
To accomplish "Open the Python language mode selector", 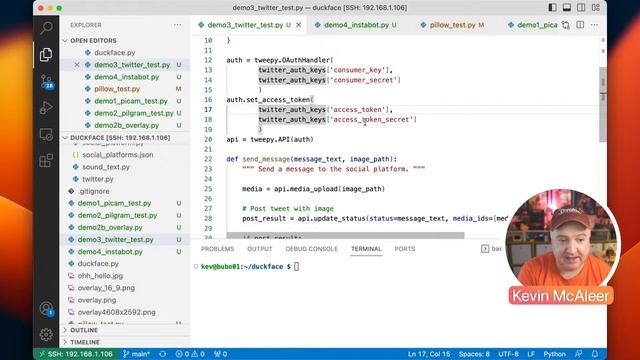I will coord(554,354).
